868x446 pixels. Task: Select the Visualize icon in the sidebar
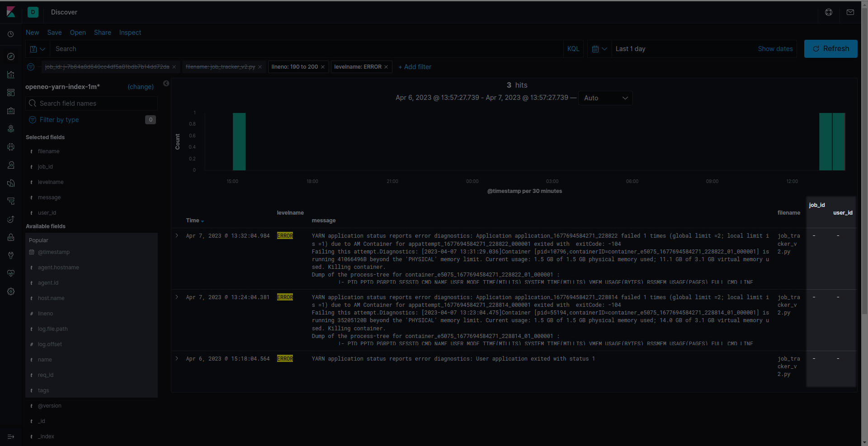point(11,75)
